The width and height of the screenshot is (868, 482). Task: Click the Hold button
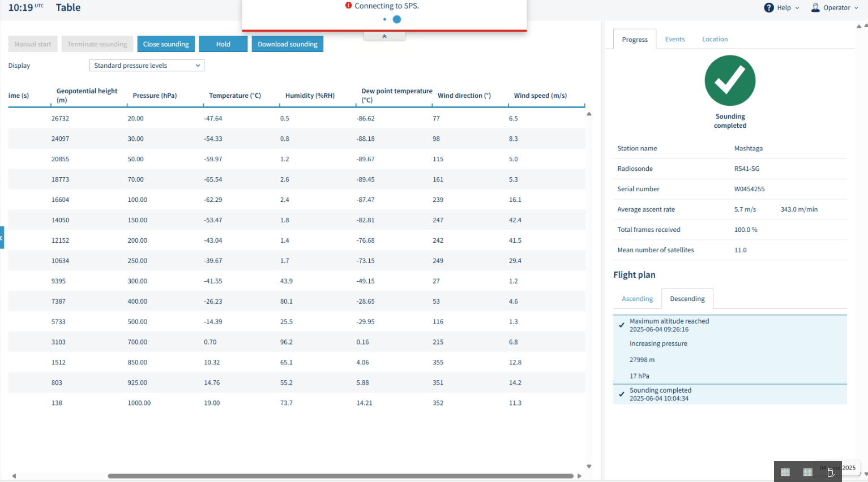[x=223, y=44]
